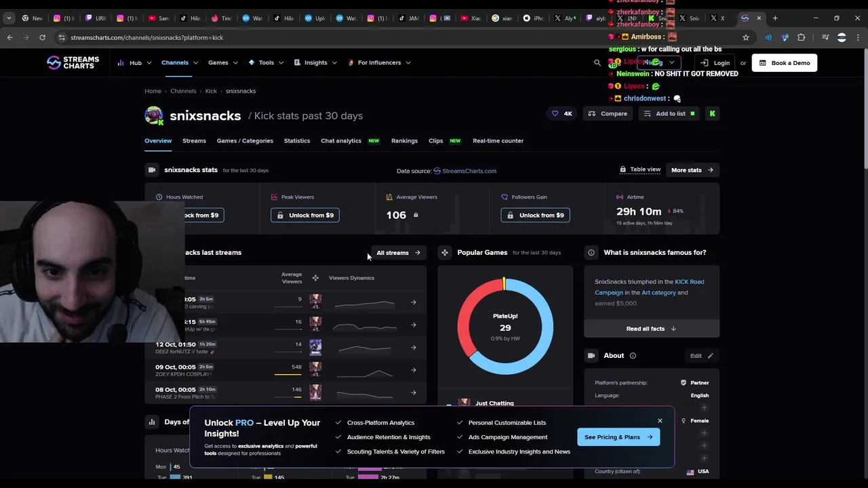868x488 pixels.
Task: Open the Chat analytics tab
Action: tap(341, 141)
